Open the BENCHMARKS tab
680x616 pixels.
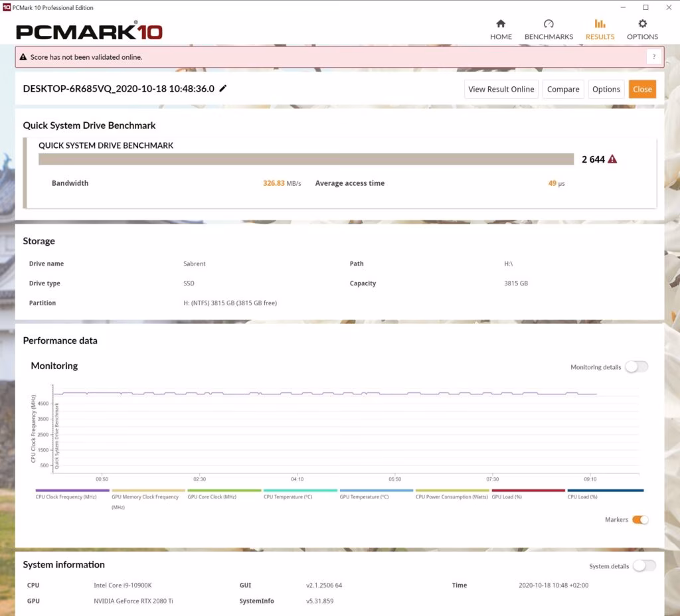[549, 29]
